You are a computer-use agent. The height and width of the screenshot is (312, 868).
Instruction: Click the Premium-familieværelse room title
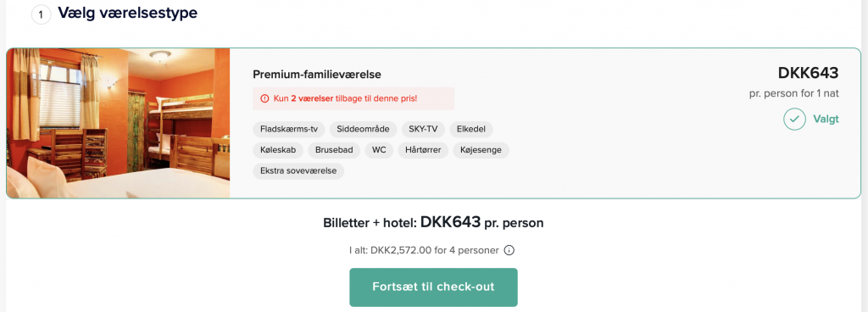[x=317, y=74]
